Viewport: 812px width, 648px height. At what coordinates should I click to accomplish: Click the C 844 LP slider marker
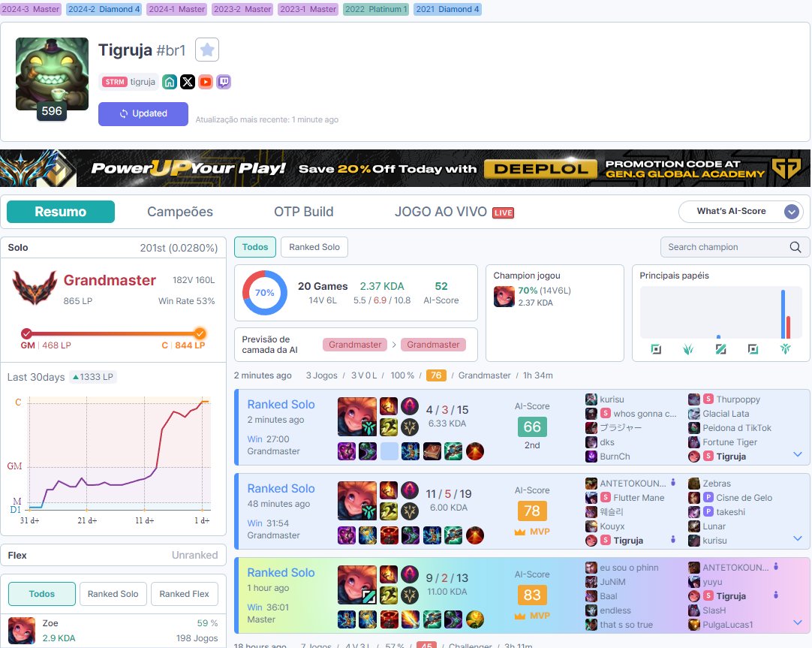[200, 333]
